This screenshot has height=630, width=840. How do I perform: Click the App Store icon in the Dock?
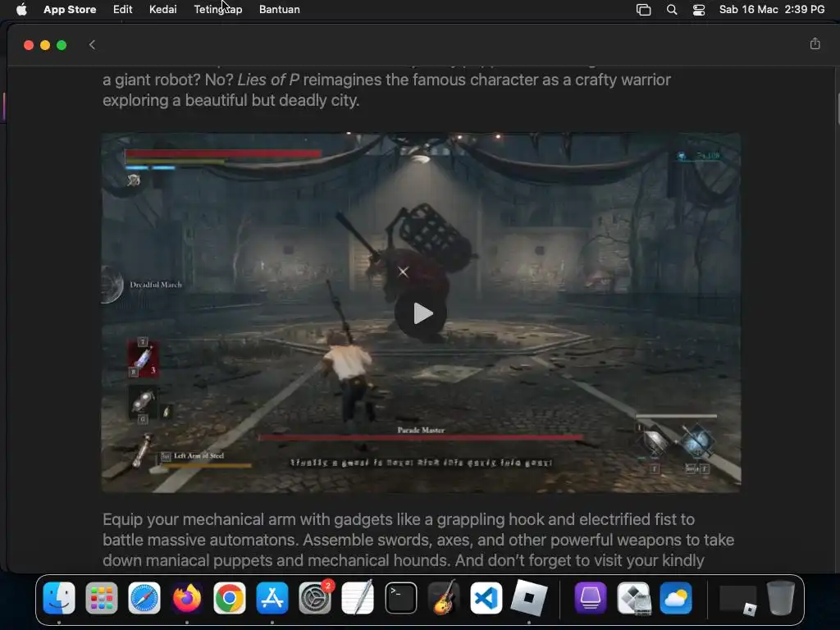272,598
